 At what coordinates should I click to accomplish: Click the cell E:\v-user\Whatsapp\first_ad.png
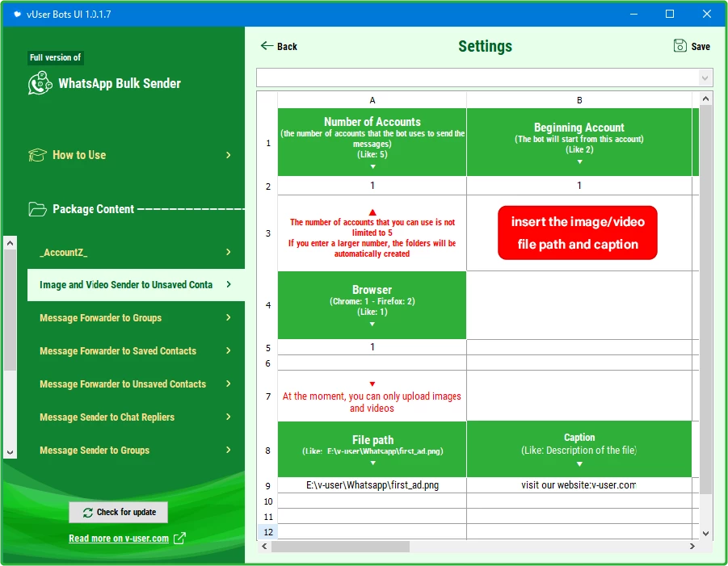372,485
